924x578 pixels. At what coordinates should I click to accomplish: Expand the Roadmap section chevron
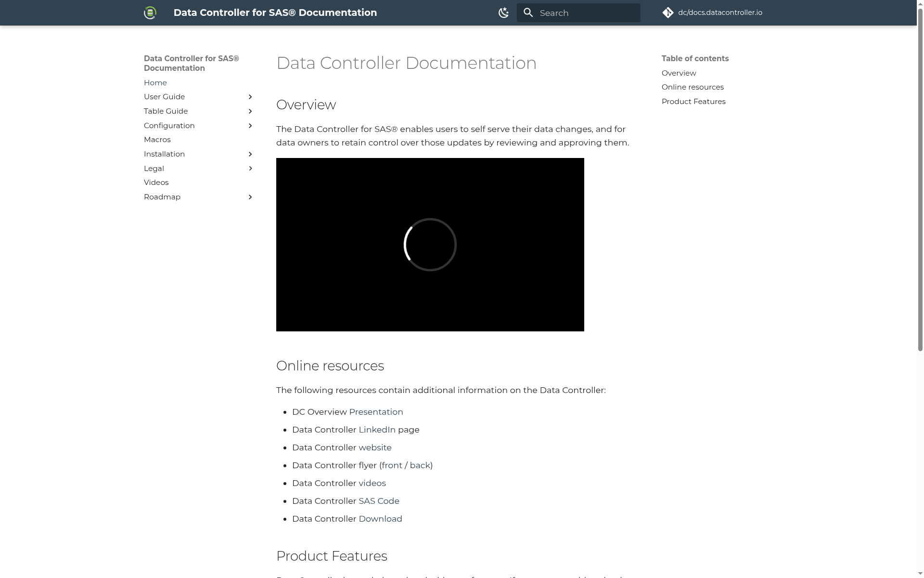250,197
